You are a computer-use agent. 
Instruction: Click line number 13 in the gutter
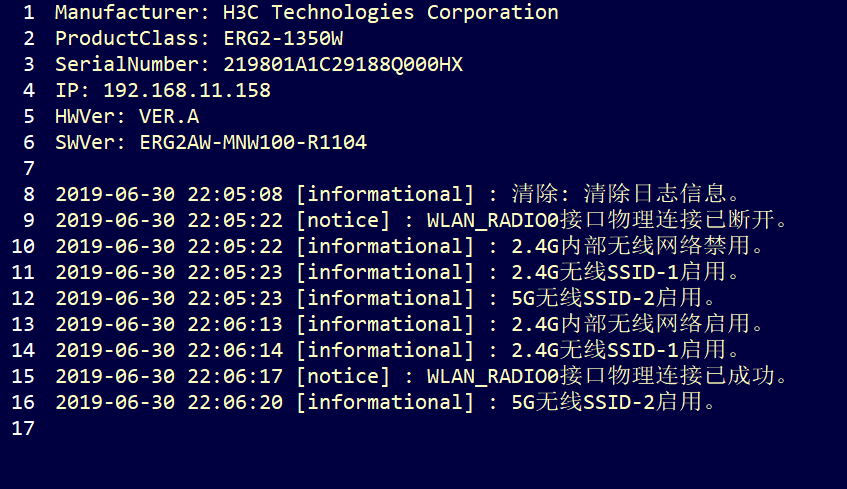[x=23, y=324]
